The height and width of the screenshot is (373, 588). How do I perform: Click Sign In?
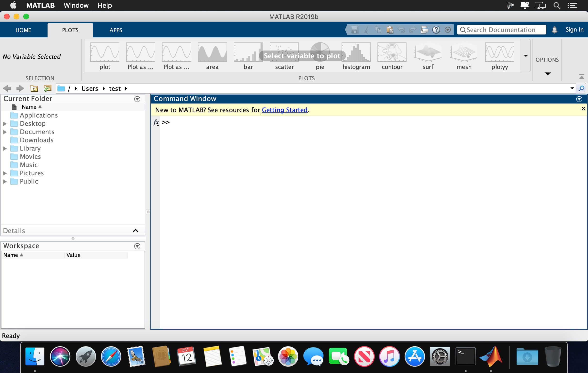pos(574,30)
